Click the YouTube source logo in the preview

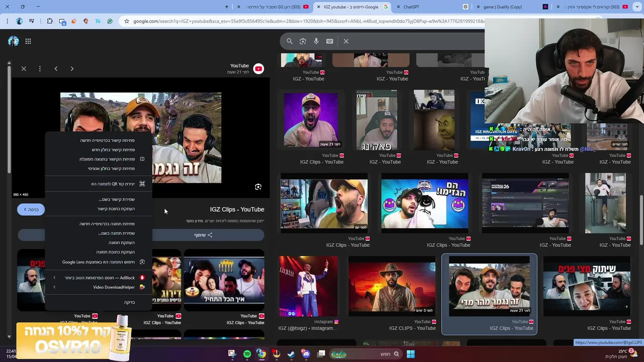pos(258,69)
